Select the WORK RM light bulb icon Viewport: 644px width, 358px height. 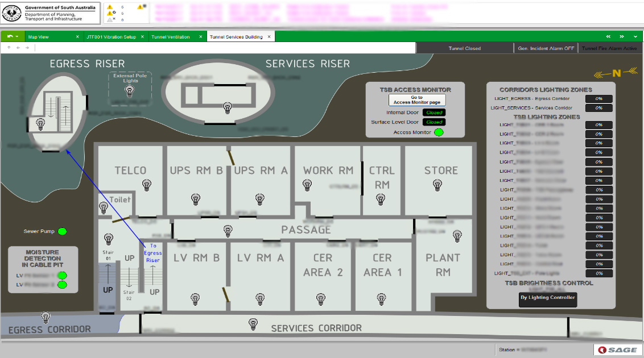click(x=307, y=185)
